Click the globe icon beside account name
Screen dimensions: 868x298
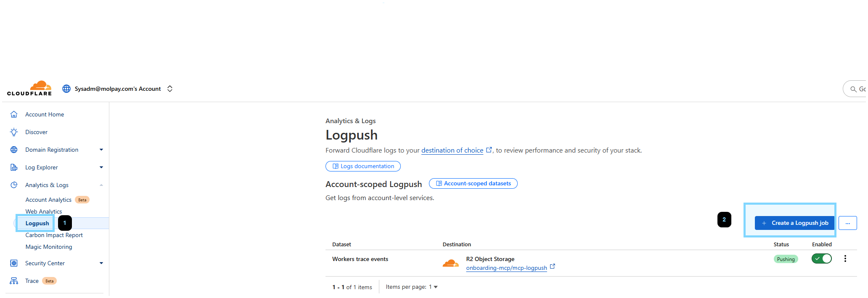tap(66, 89)
